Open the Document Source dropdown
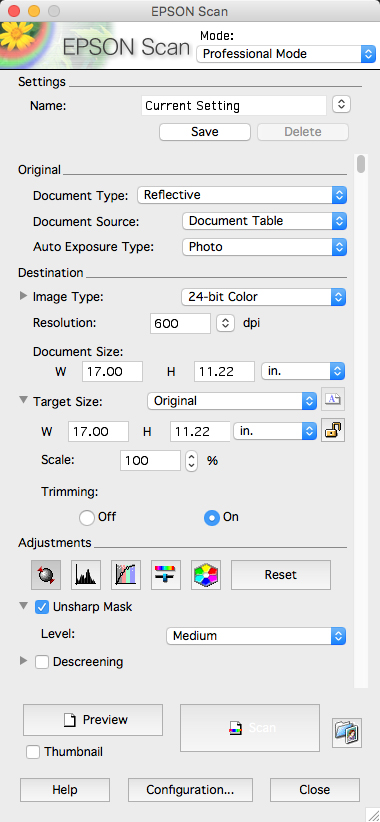 pos(265,221)
